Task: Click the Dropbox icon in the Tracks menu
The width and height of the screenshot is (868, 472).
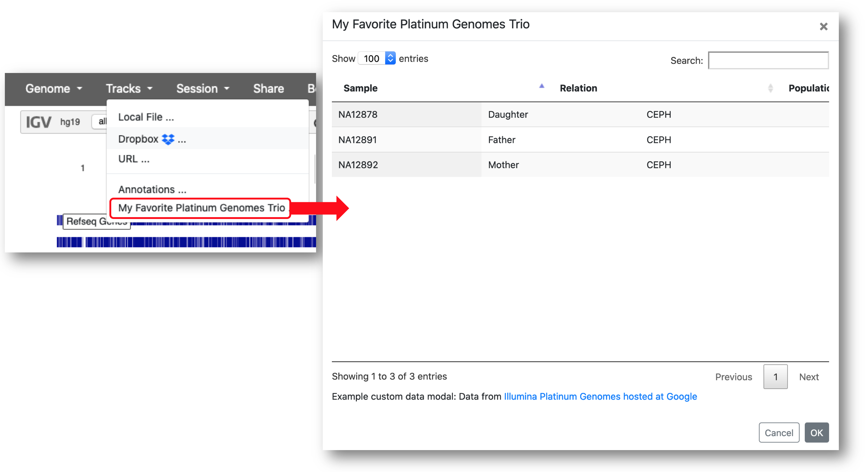Action: click(168, 139)
